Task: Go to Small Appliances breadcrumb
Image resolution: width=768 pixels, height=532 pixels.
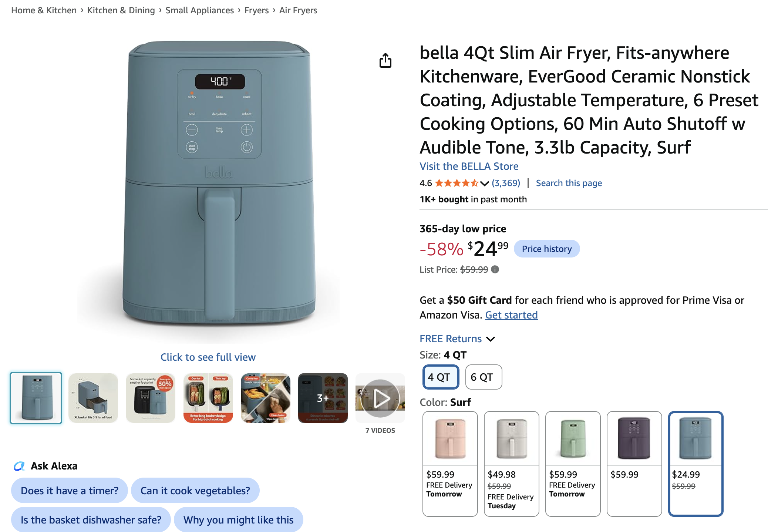Action: [x=199, y=10]
